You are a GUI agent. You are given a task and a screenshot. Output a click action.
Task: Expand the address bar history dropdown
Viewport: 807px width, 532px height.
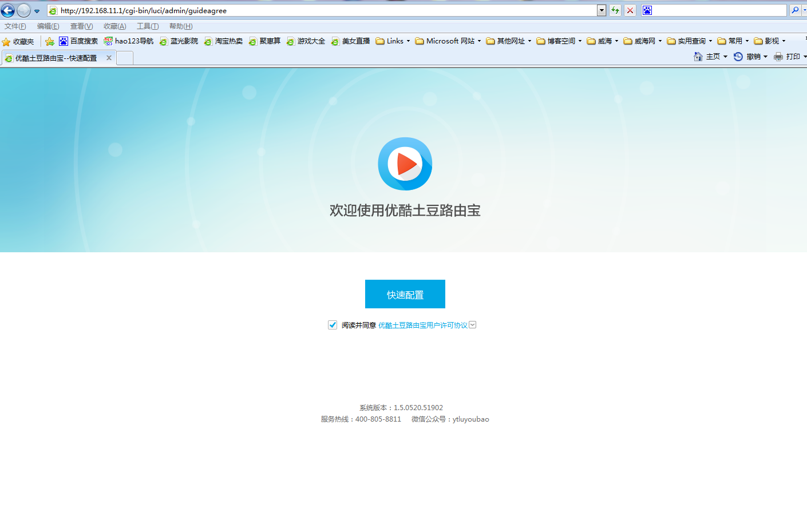coord(602,10)
